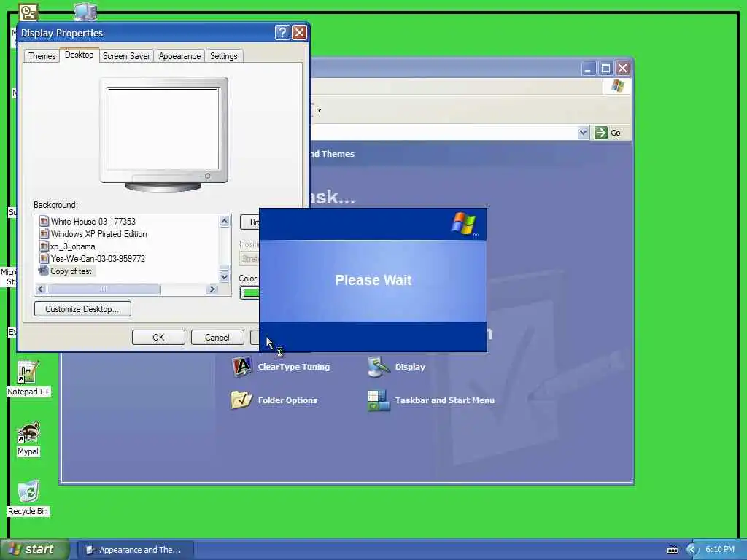Maximize the Appearance and Themes window
This screenshot has width=747, height=560.
(605, 69)
